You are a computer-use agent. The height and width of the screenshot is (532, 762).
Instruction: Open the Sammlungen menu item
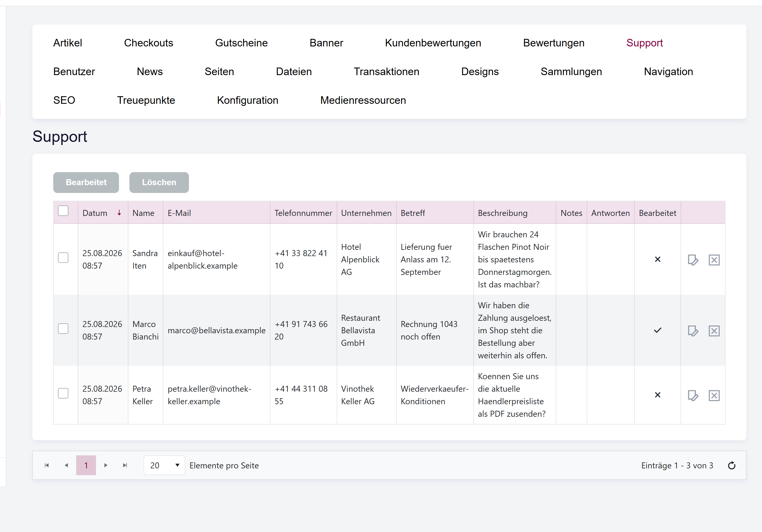pyautogui.click(x=571, y=72)
